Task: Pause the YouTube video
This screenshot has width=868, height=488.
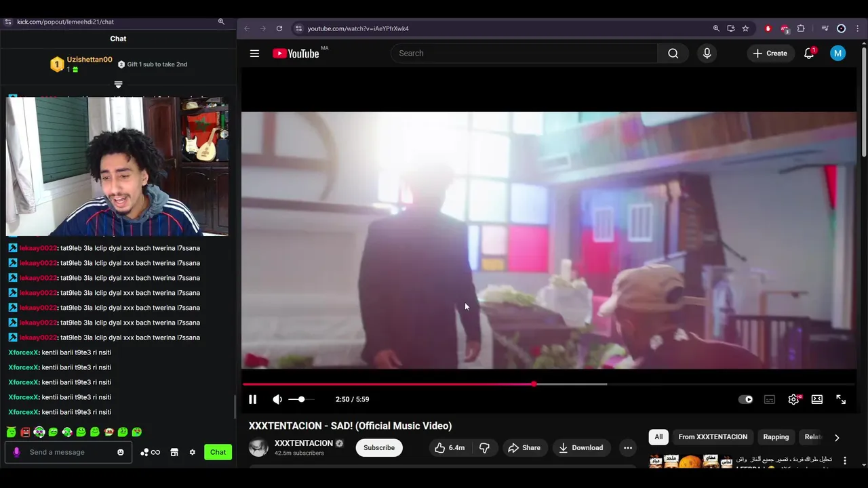Action: [x=252, y=399]
